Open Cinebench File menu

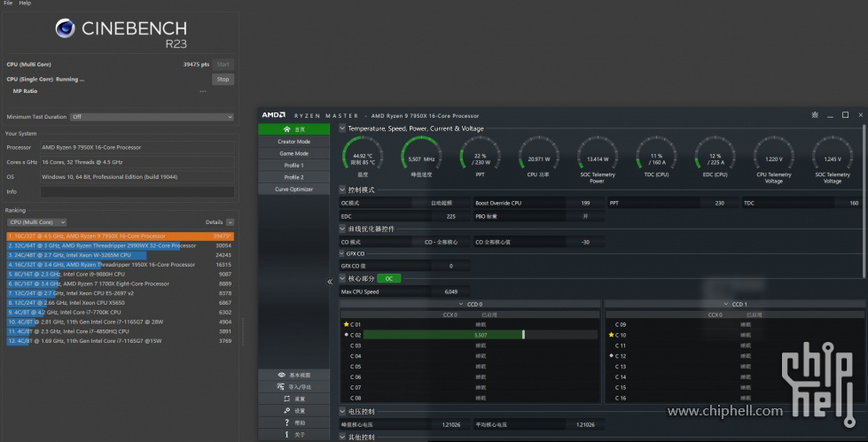(8, 3)
